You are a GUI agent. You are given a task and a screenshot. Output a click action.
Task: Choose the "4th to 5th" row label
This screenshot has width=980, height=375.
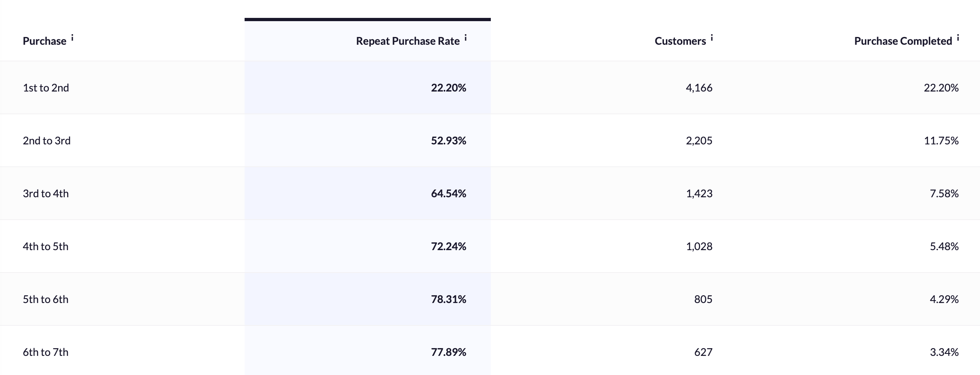pyautogui.click(x=46, y=246)
